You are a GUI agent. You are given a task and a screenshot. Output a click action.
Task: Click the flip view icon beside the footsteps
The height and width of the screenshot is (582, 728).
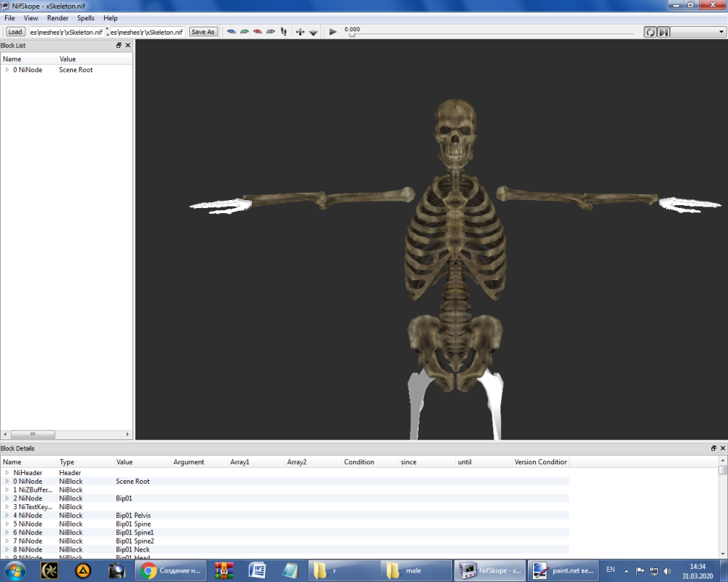(x=300, y=31)
